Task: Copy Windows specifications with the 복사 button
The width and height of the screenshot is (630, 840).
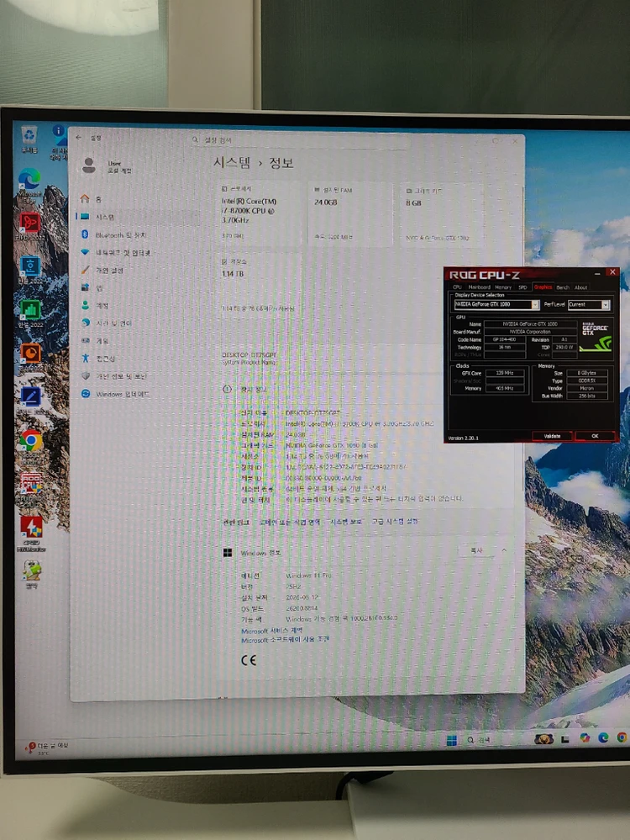Action: point(476,551)
